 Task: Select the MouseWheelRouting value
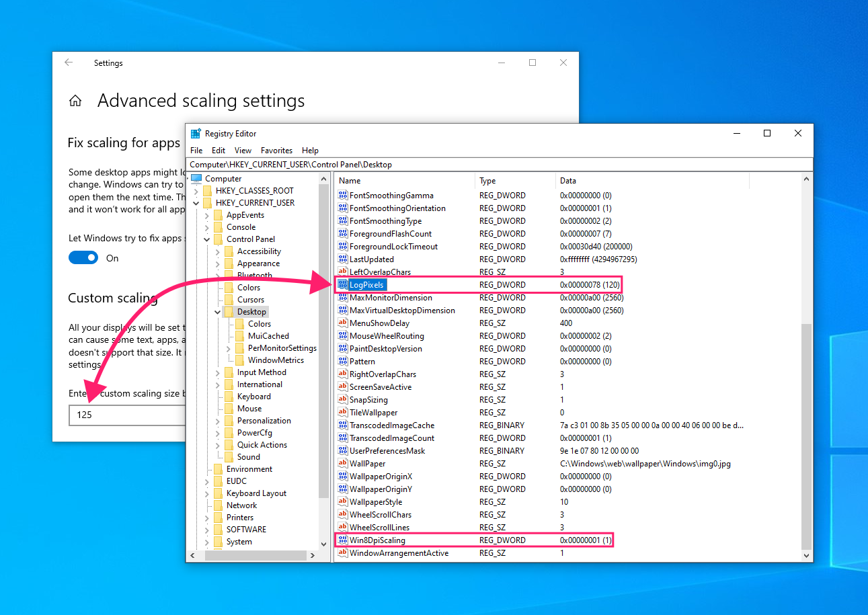point(387,336)
